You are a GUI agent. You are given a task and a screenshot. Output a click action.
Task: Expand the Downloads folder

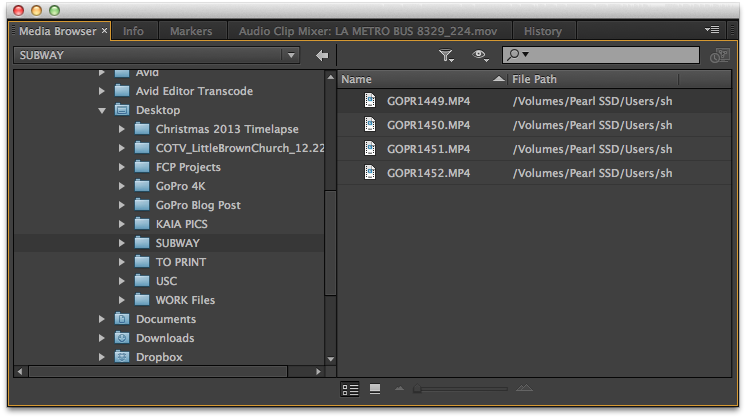click(101, 338)
